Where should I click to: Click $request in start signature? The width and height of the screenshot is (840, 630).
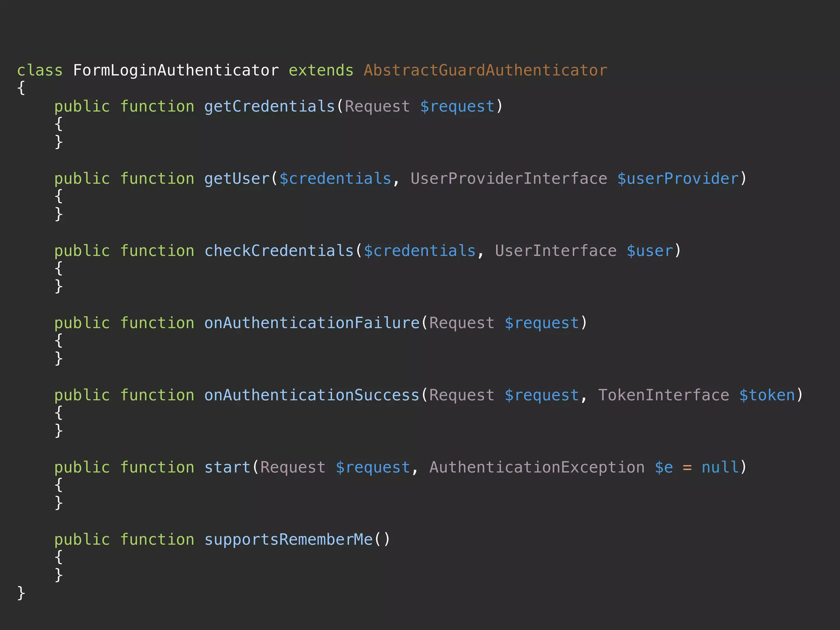point(373,467)
